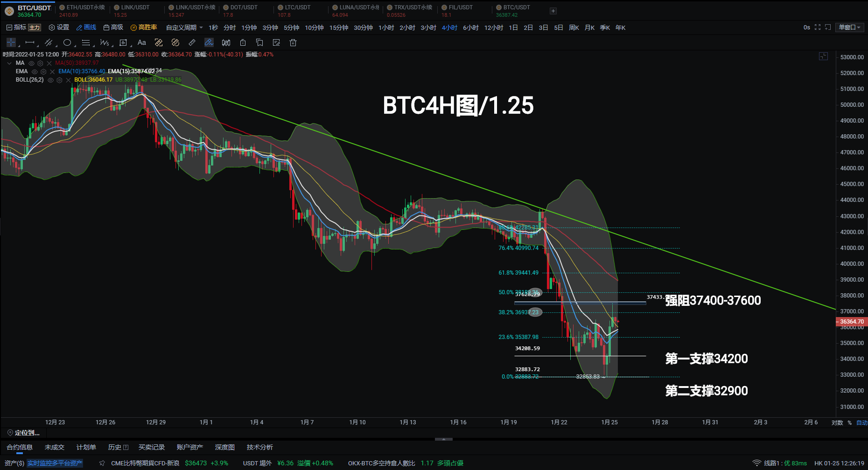868x470 pixels.
Task: Open the 单窗口 window layout dropdown
Action: click(x=849, y=28)
